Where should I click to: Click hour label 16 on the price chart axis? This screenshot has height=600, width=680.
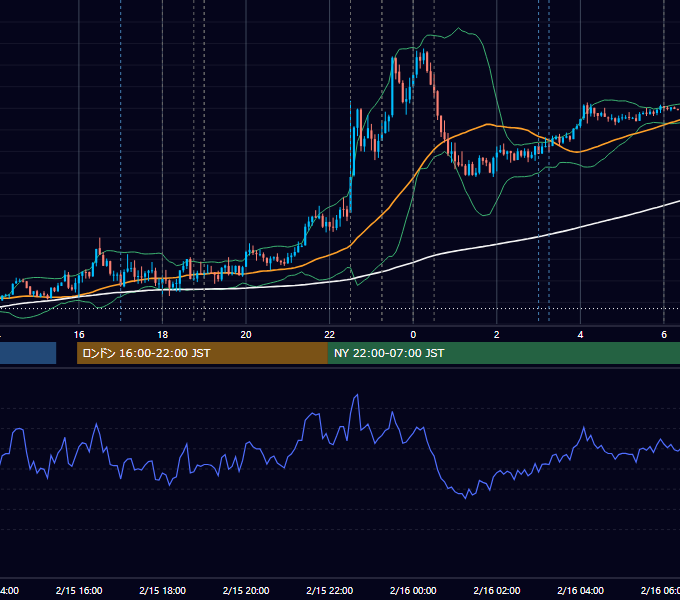click(x=79, y=335)
